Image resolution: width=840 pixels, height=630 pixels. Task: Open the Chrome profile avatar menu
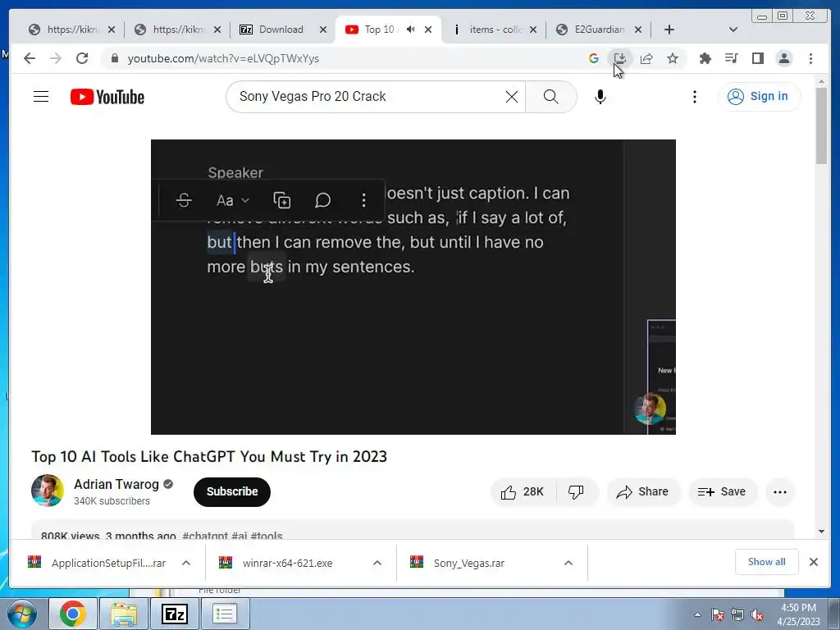[784, 58]
